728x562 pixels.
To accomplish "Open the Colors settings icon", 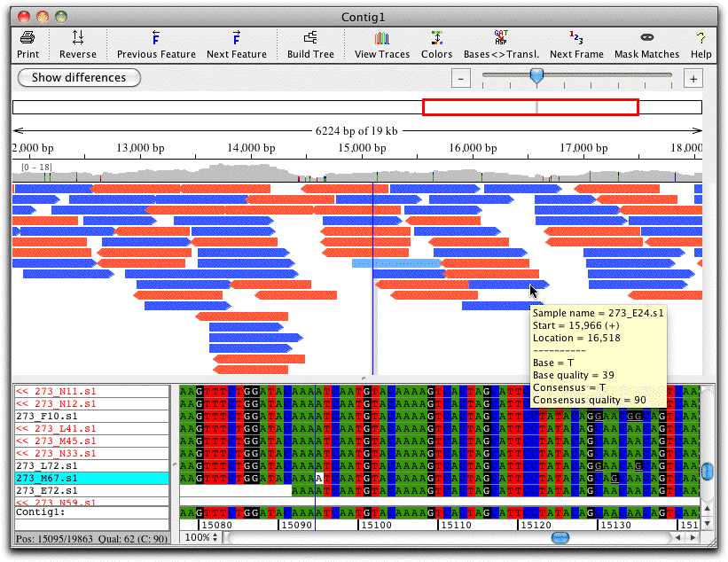I will [436, 37].
